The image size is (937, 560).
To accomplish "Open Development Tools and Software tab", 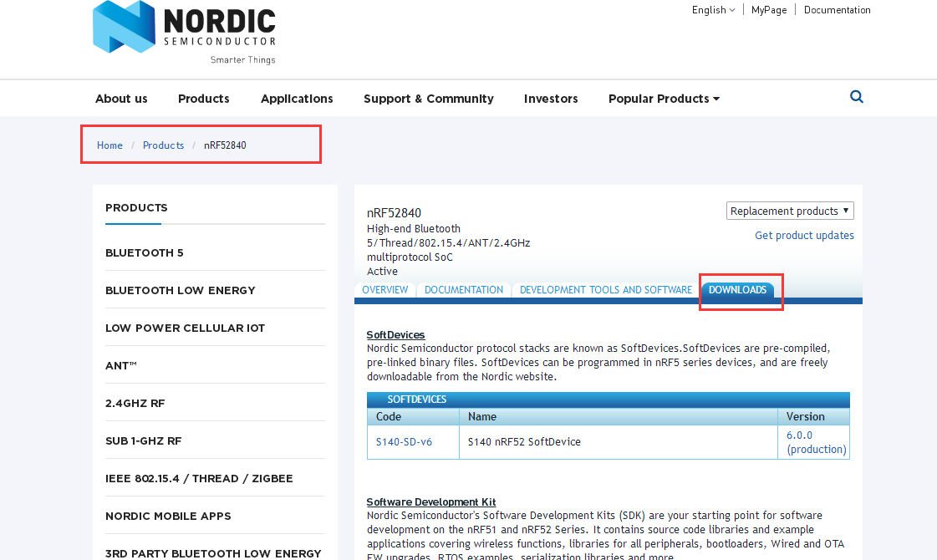I will [605, 290].
